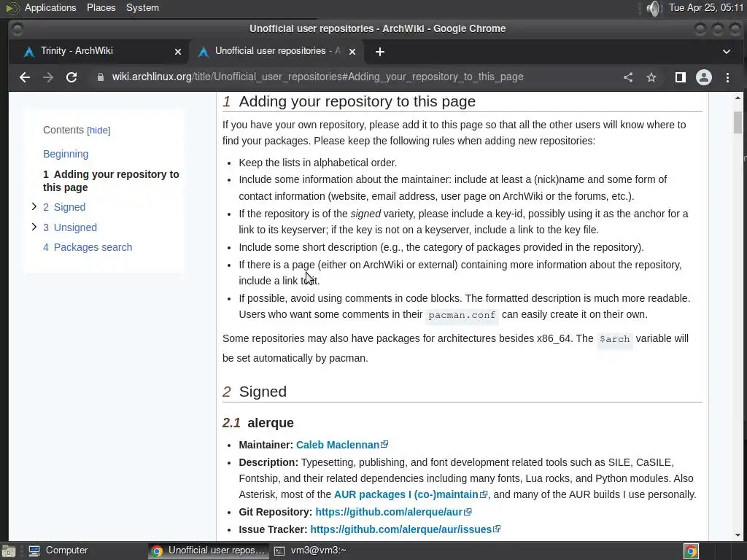Switch to the Trinity - ArchWiki tab
This screenshot has width=747, height=560.
click(98, 51)
